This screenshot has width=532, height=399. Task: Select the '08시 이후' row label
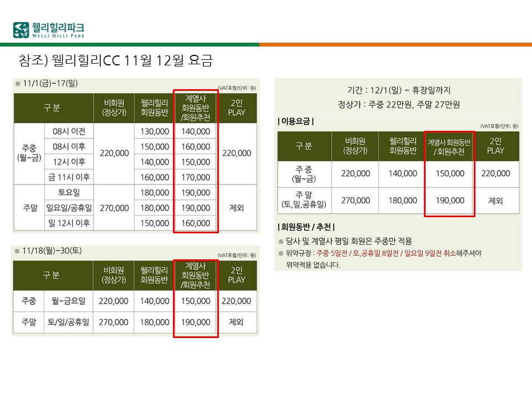(x=69, y=146)
